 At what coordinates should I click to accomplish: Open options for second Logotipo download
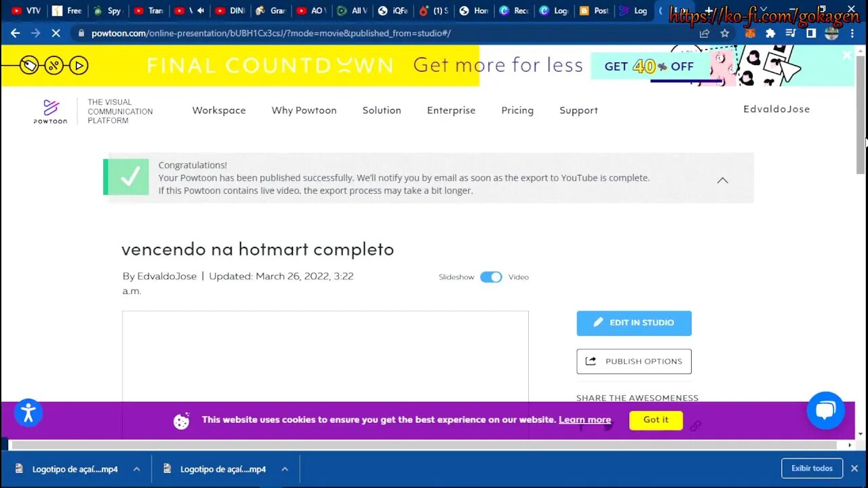[285, 469]
